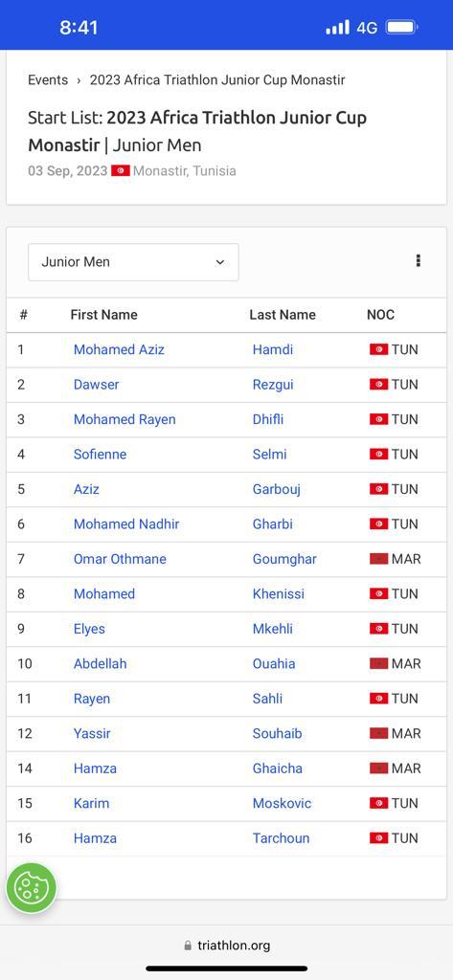This screenshot has height=980, width=453.
Task: Click the First Name column header
Action: pos(103,314)
